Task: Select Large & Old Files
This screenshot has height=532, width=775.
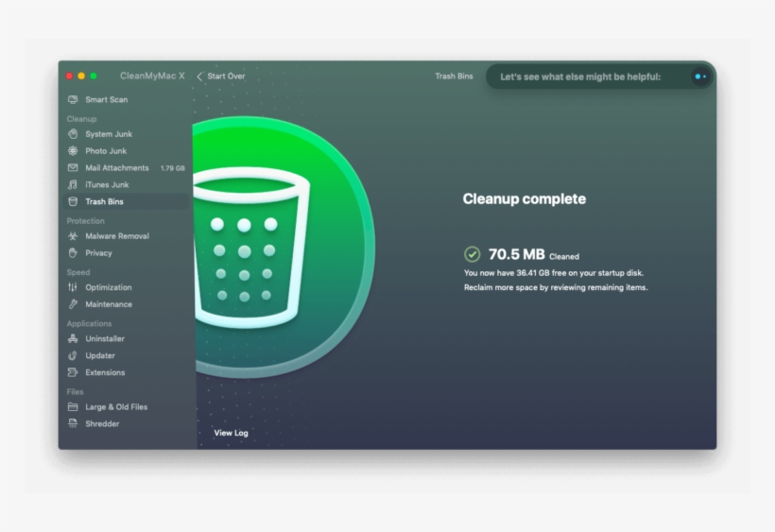Action: click(126, 406)
